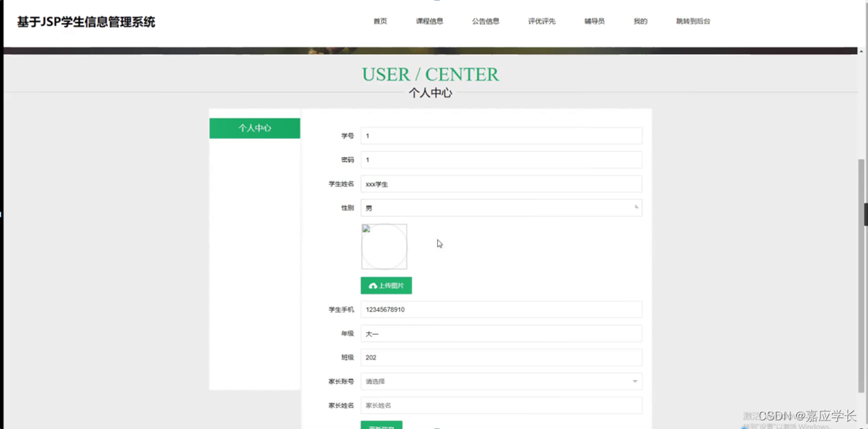Click the 学号 input field
The height and width of the screenshot is (429, 868).
tap(501, 136)
